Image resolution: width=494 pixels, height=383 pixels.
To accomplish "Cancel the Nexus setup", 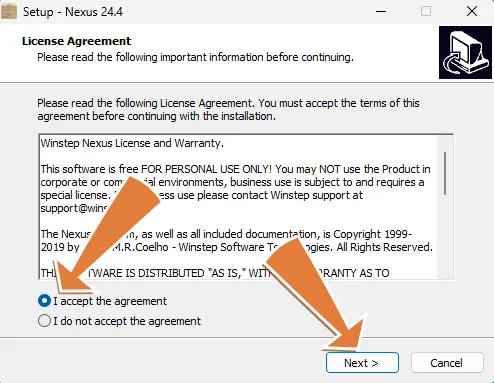I will (447, 362).
